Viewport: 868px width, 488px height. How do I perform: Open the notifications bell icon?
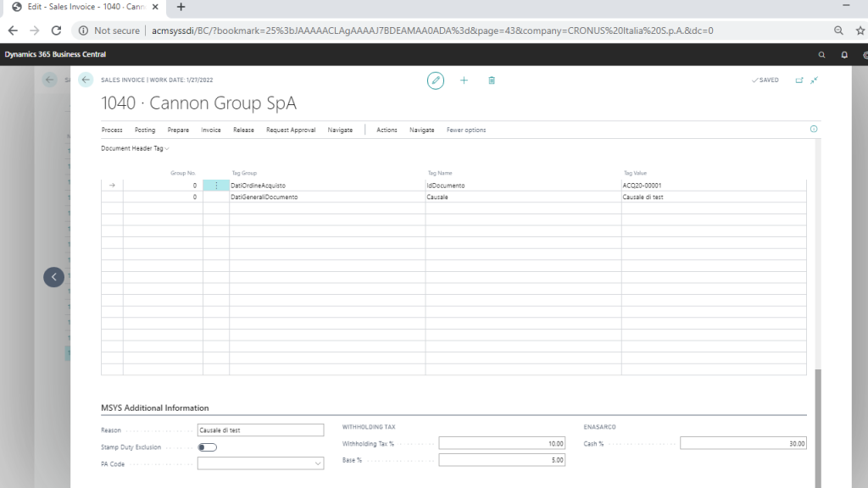(844, 54)
